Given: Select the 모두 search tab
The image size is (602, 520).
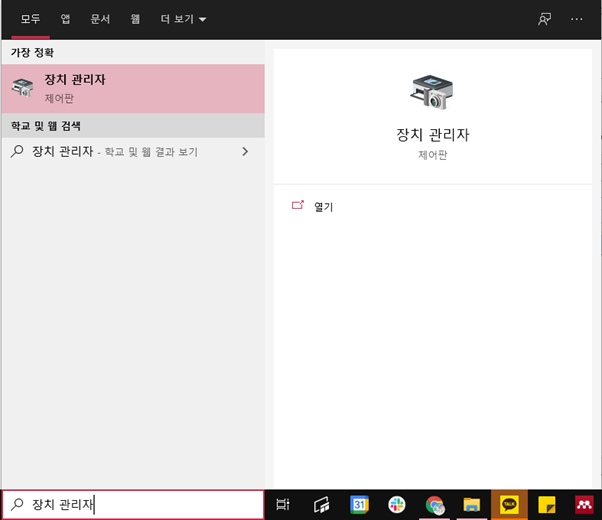Looking at the screenshot, I should [30, 19].
